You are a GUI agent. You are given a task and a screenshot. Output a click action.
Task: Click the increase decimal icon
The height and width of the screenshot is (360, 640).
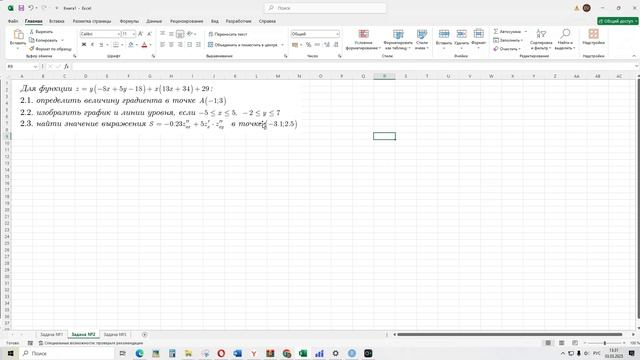pos(327,44)
